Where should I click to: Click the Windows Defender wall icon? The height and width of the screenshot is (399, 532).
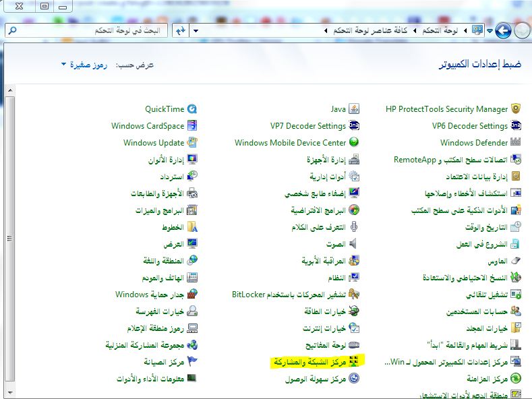516,142
